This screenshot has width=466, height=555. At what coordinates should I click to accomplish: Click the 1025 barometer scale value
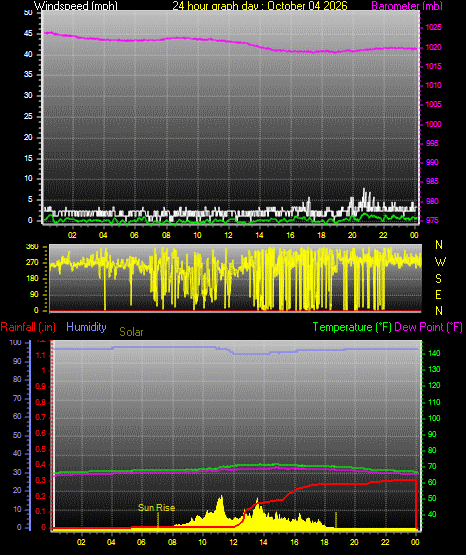coord(433,27)
